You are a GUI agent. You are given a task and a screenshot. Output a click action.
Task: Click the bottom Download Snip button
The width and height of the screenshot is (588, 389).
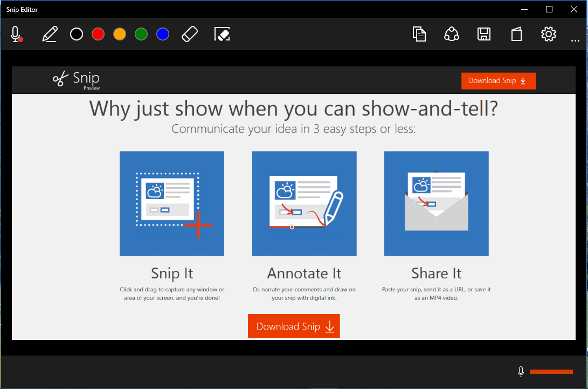pyautogui.click(x=294, y=326)
